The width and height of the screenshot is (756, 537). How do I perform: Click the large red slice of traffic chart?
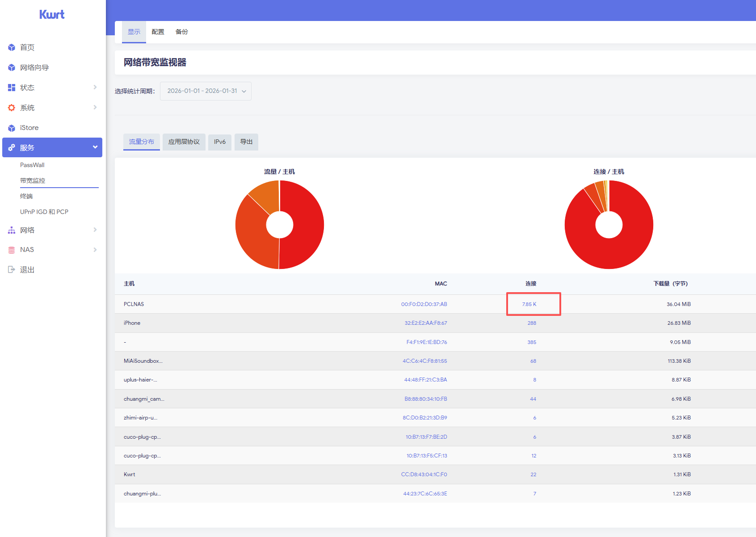click(304, 223)
